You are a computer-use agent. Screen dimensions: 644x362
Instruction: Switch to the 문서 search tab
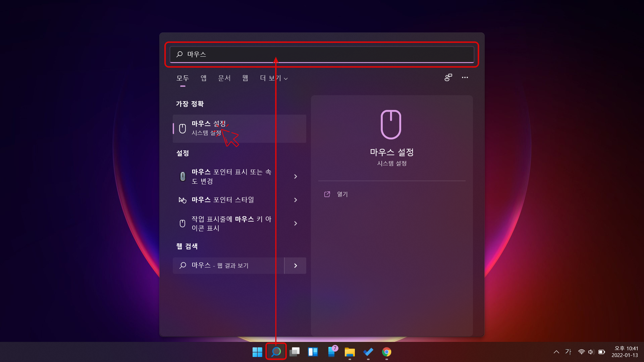tap(224, 78)
